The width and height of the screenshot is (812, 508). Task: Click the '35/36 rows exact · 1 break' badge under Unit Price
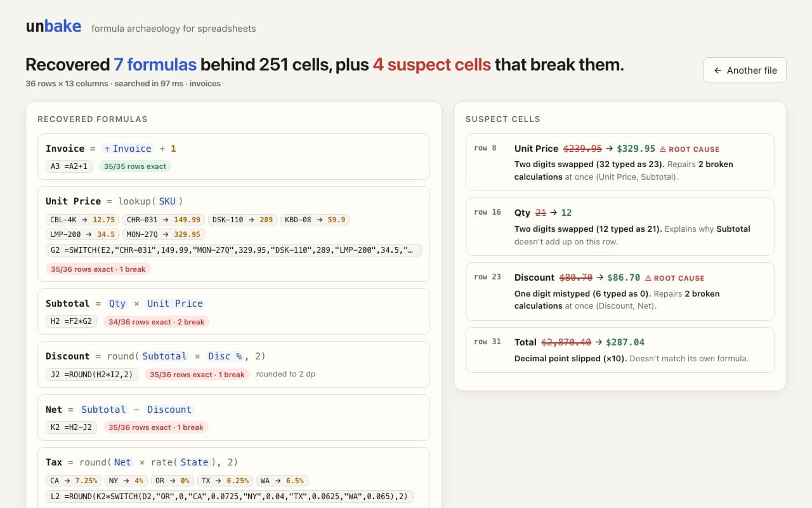(98, 269)
